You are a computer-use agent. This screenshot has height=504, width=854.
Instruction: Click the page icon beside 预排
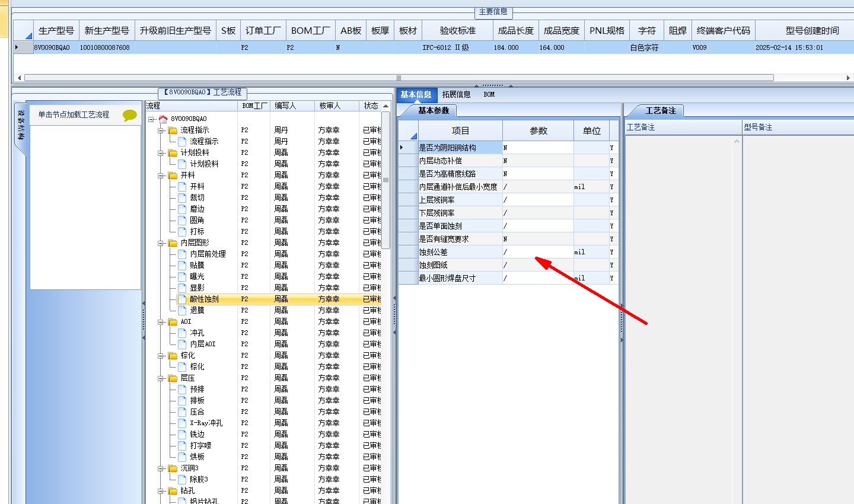183,389
